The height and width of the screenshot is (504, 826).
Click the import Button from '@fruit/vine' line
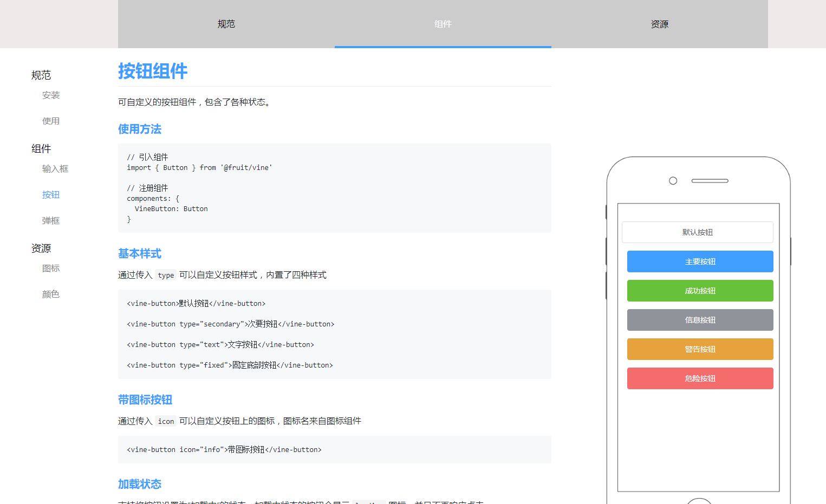199,168
